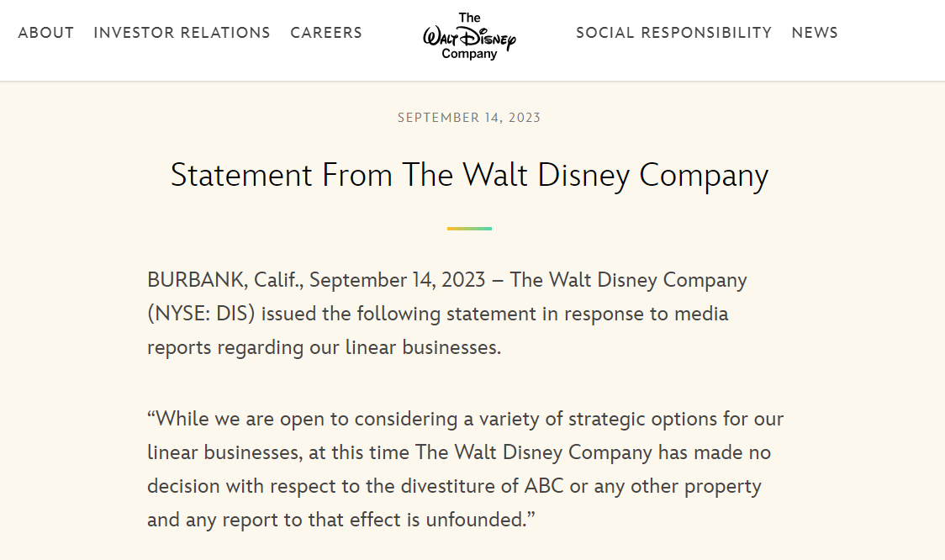Open the About menu item
945x560 pixels.
tap(46, 33)
